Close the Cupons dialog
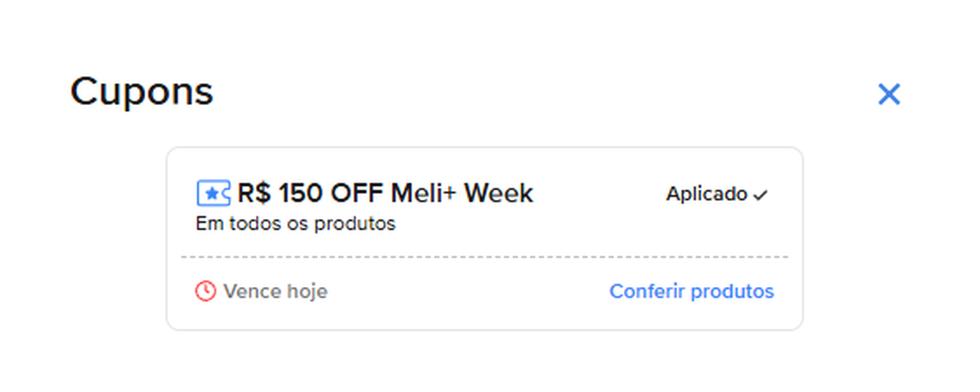The image size is (980, 392). (x=888, y=95)
